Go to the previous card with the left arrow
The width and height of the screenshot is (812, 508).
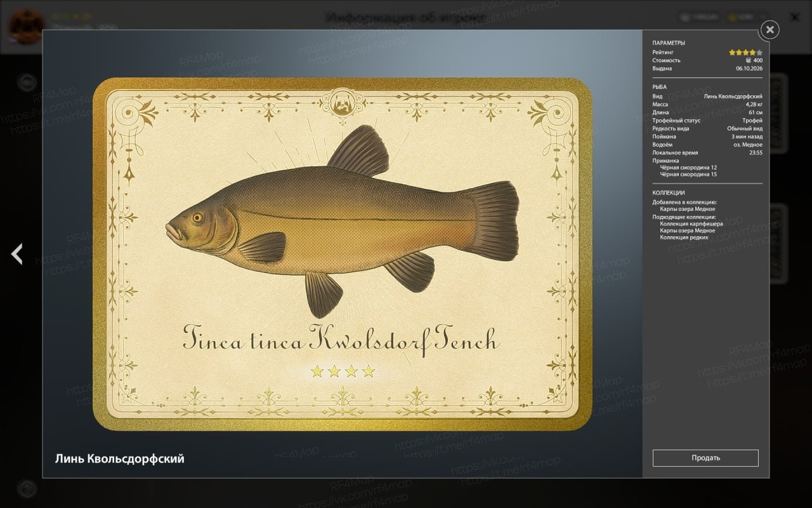point(16,254)
